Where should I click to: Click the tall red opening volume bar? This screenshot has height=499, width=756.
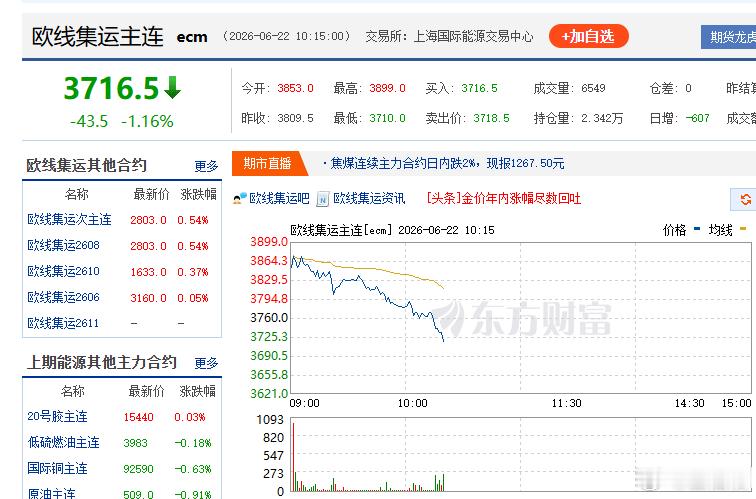[293, 457]
